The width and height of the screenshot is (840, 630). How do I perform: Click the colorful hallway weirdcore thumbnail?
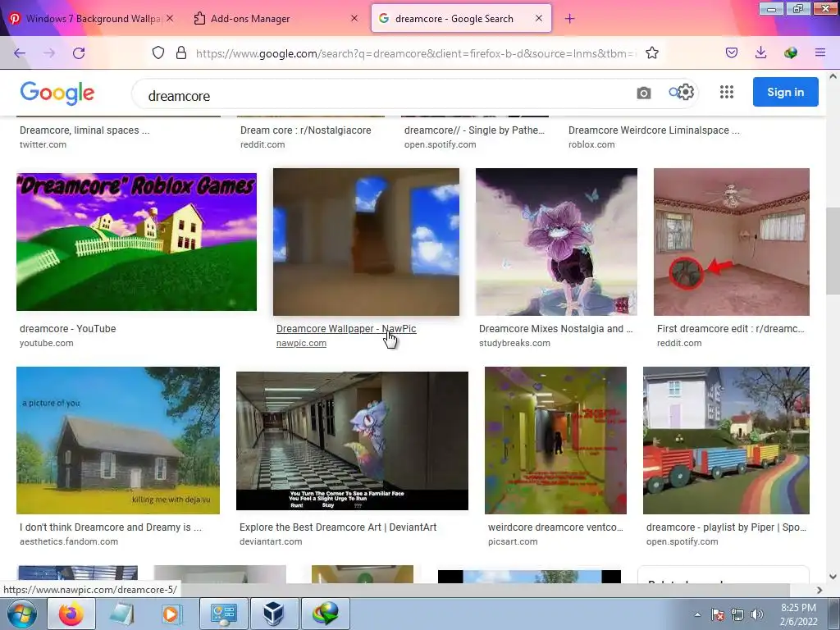click(555, 441)
